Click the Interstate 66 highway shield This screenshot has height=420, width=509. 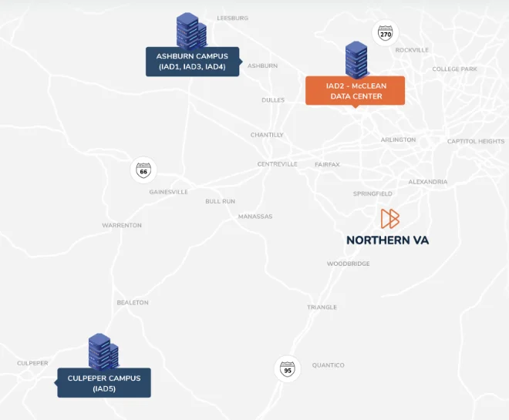pos(143,170)
